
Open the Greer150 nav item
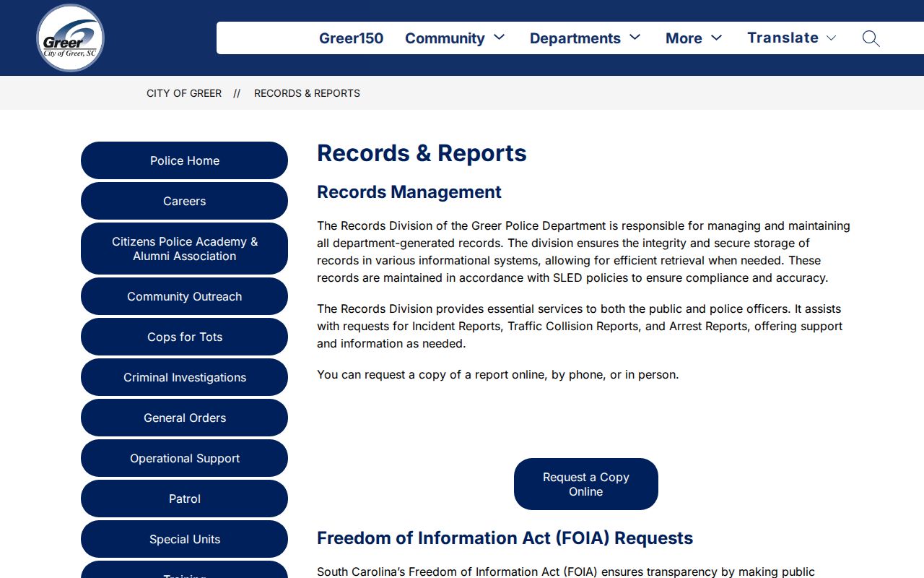click(x=351, y=38)
